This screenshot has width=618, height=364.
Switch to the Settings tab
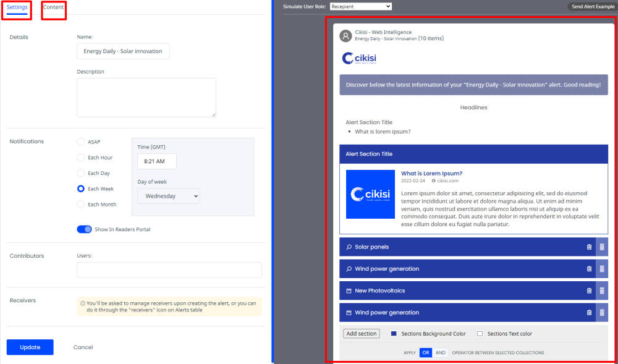coord(17,7)
